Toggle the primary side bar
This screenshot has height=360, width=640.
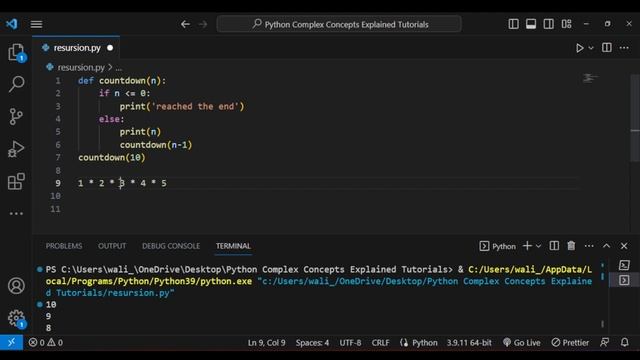pyautogui.click(x=513, y=24)
